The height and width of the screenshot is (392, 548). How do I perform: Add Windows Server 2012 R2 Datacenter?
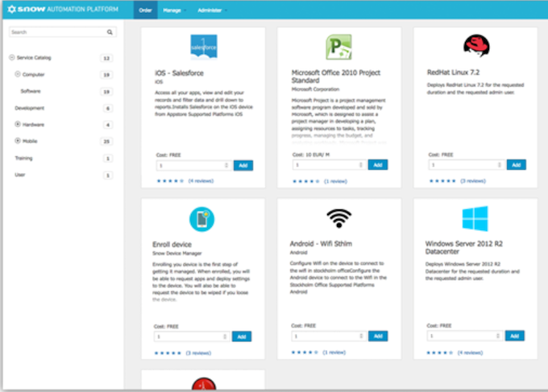514,336
